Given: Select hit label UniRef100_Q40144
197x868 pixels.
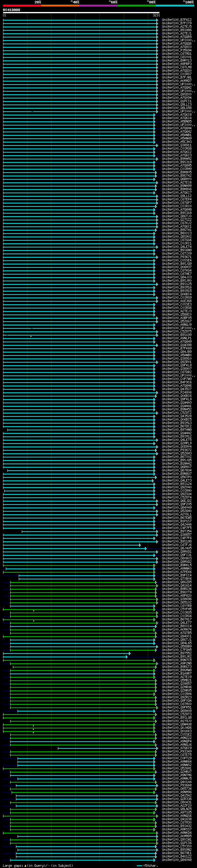Looking at the screenshot, I should [x=177, y=782].
